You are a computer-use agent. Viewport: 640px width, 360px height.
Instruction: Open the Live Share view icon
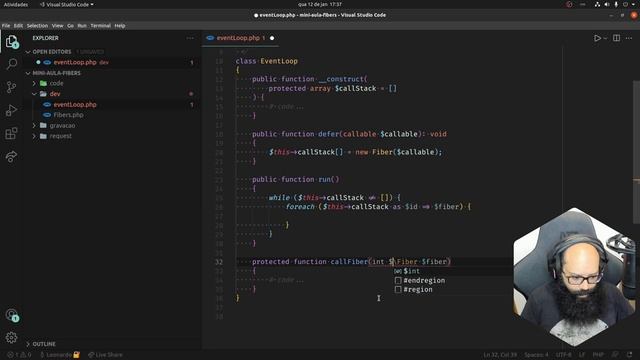coord(11,156)
